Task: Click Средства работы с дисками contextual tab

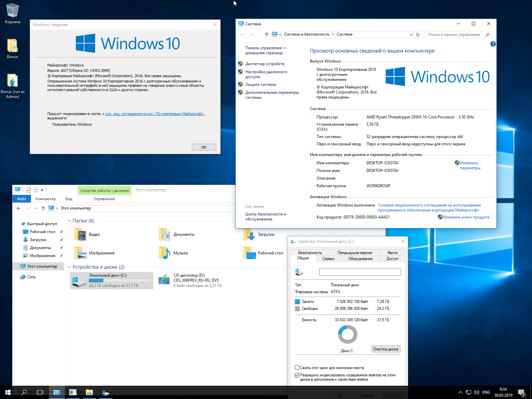Action: 104,191
